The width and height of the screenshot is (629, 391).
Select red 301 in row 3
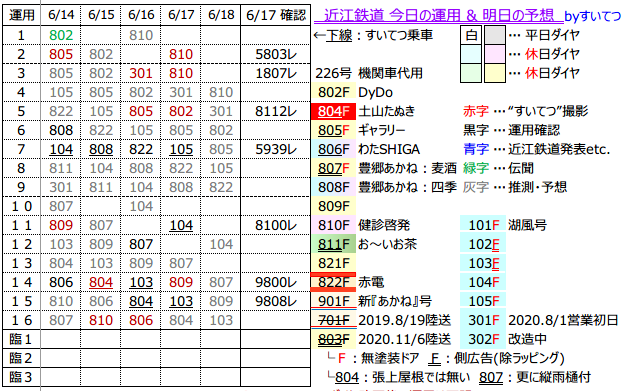[x=141, y=73]
